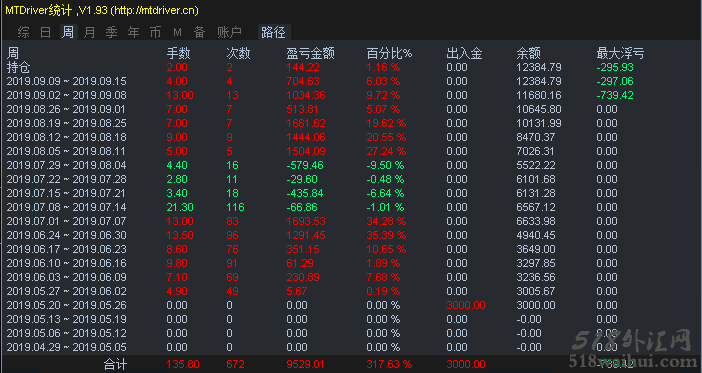Select row 2019.06.03 ~ 2019.06.09
The height and width of the screenshot is (373, 702).
coord(67,277)
